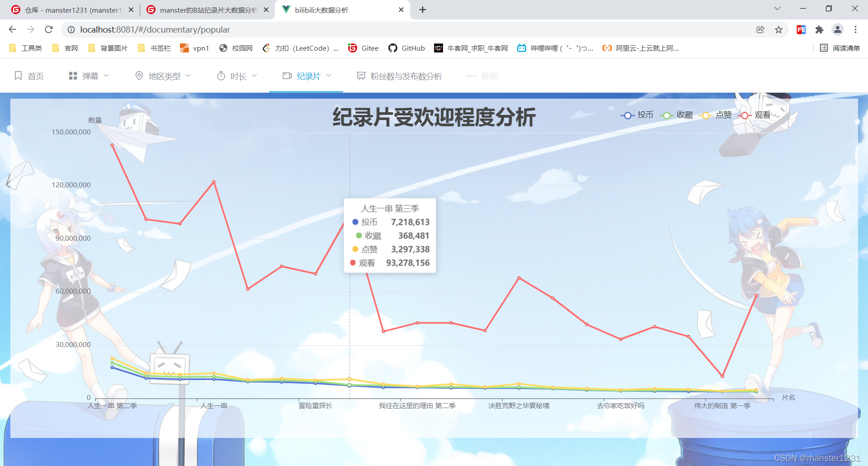The width and height of the screenshot is (868, 466).
Task: Open the 书签栏 bookmark folder
Action: pyautogui.click(x=154, y=48)
